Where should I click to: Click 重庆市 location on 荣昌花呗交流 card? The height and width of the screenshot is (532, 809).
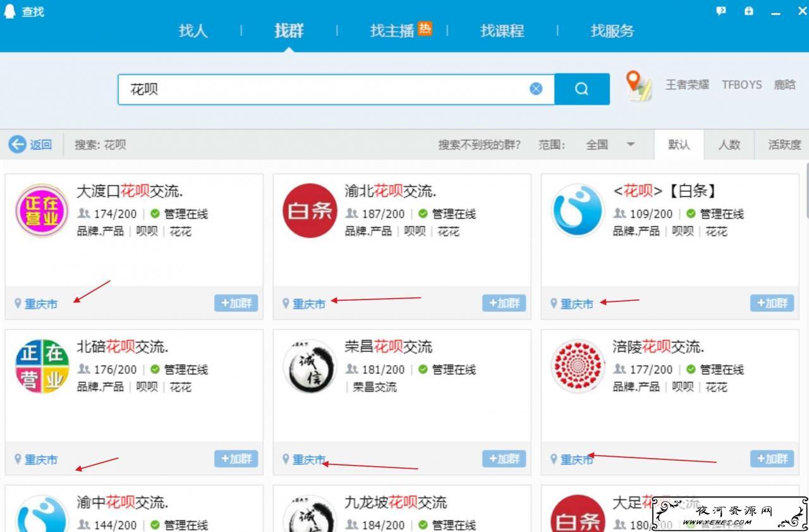click(x=309, y=460)
